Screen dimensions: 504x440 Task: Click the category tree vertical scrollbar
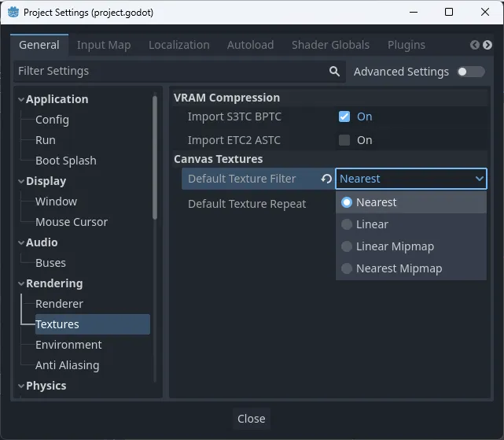[x=155, y=157]
